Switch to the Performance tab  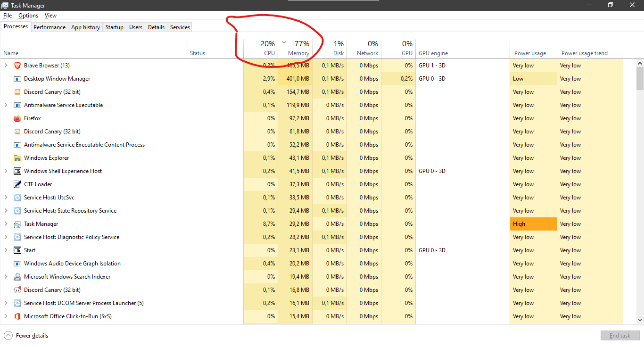[50, 27]
